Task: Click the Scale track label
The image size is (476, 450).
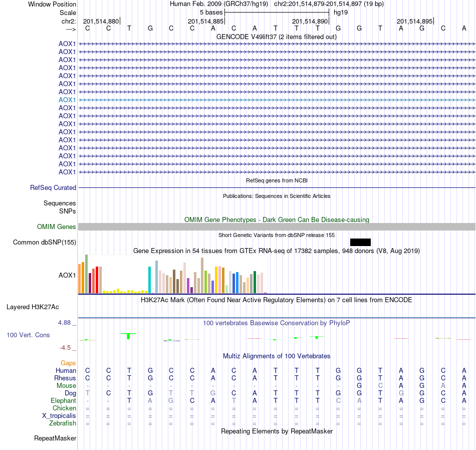Action: click(x=68, y=13)
